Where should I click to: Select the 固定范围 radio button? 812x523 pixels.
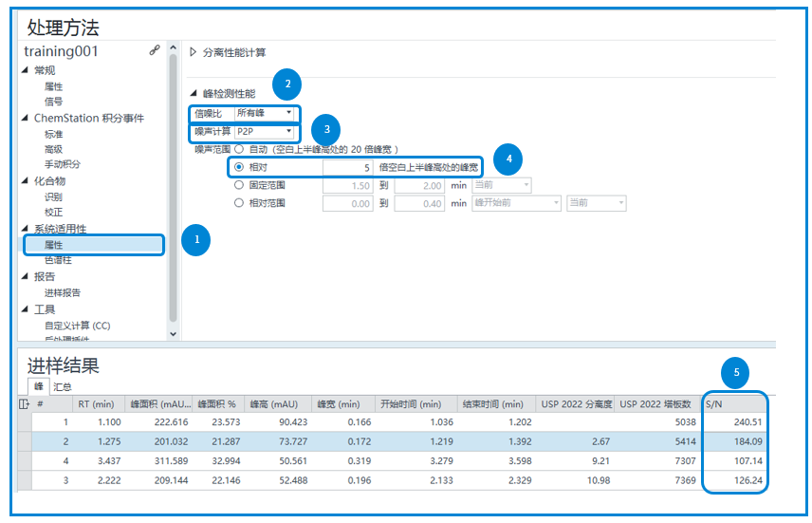239,185
